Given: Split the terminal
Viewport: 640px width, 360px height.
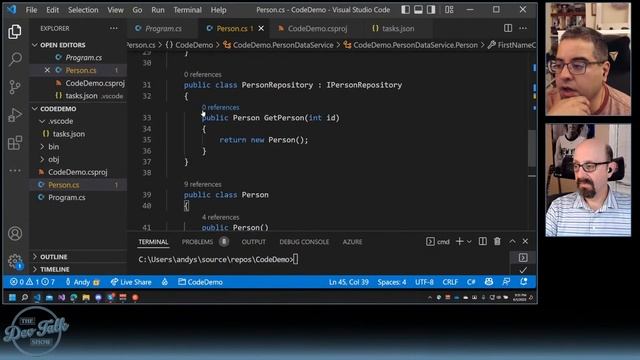Looking at the screenshot, I should point(482,242).
